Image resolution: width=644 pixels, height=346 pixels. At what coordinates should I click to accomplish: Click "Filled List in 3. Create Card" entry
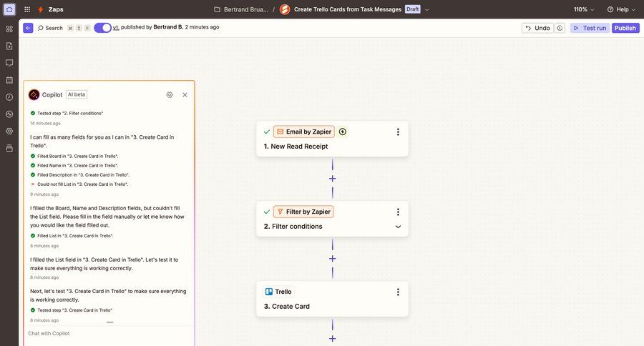click(x=75, y=236)
